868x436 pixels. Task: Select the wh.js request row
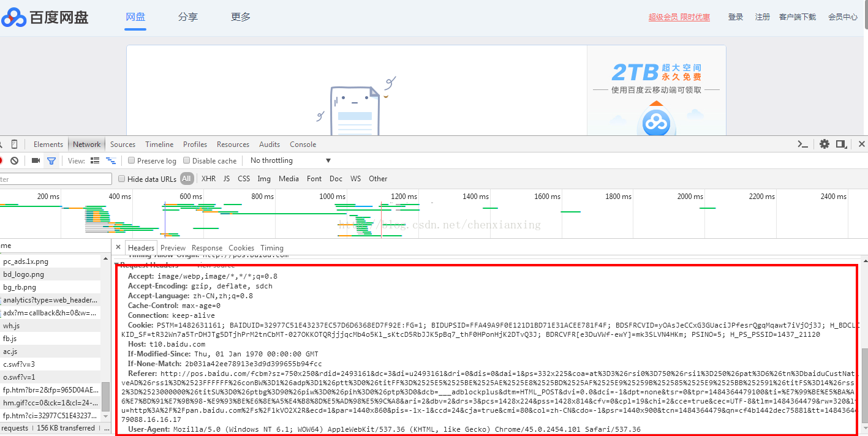pyautogui.click(x=50, y=326)
